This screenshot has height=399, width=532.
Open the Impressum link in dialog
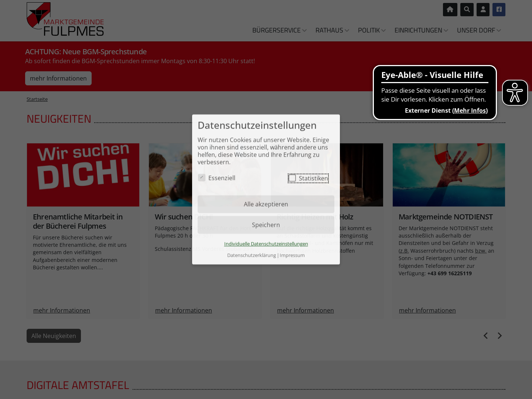tap(292, 255)
